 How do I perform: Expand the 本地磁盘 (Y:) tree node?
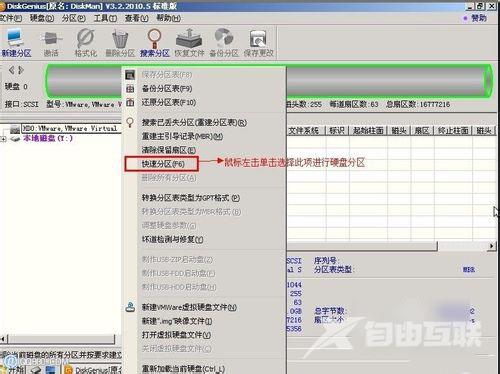coord(3,139)
